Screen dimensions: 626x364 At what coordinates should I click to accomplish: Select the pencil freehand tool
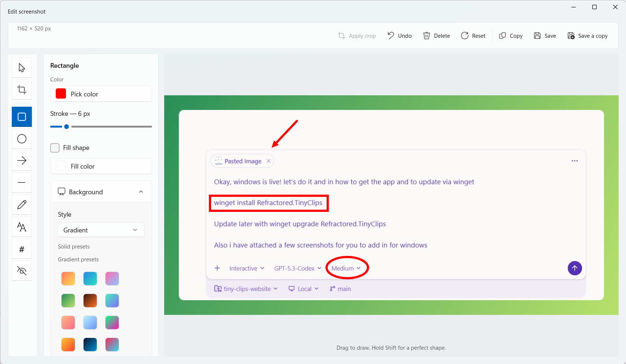[x=22, y=205]
